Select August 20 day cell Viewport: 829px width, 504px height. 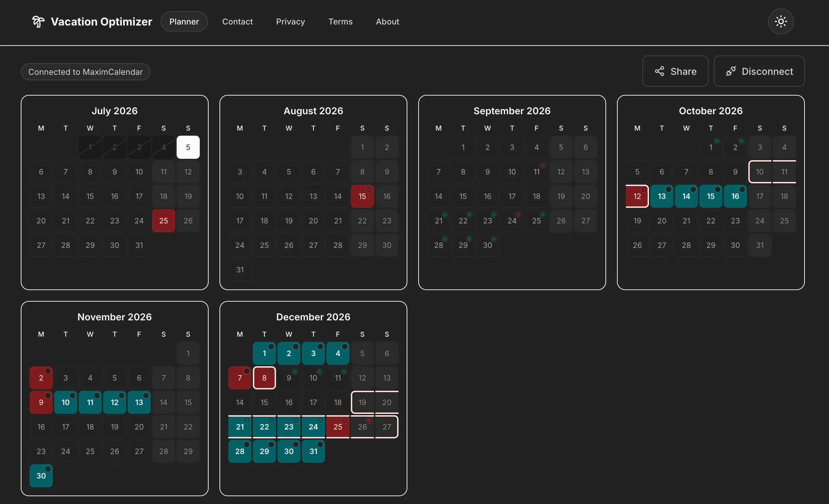pos(313,221)
